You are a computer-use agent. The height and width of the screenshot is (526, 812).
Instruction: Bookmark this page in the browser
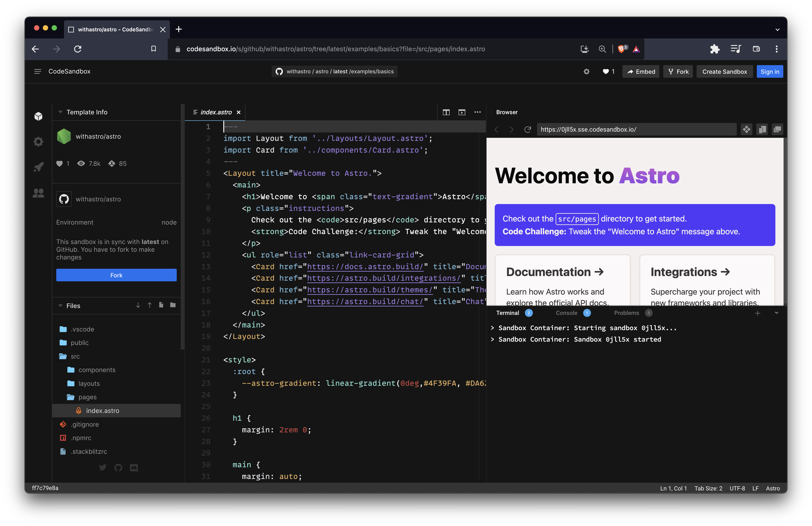coord(154,49)
